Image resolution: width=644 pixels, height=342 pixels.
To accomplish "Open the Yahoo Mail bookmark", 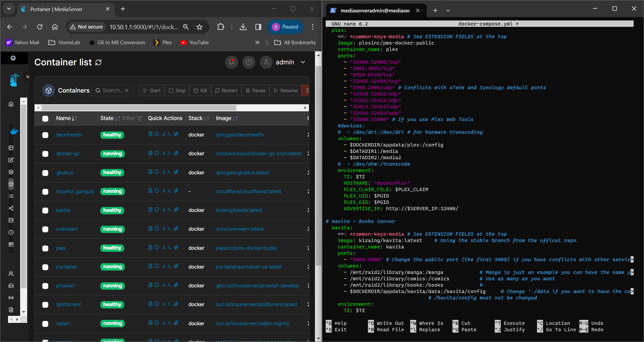I will [x=22, y=43].
